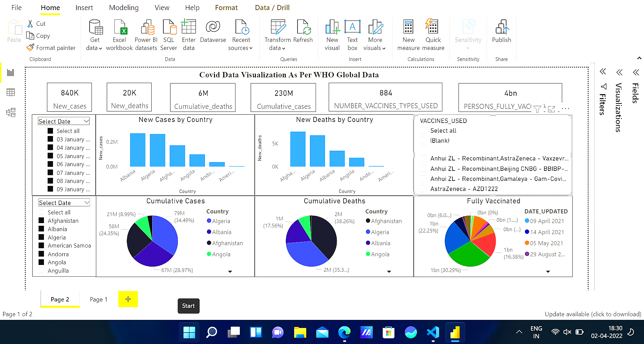
Task: Check the AstraZeneca - AZD1222 vaccine option
Action: (424, 189)
